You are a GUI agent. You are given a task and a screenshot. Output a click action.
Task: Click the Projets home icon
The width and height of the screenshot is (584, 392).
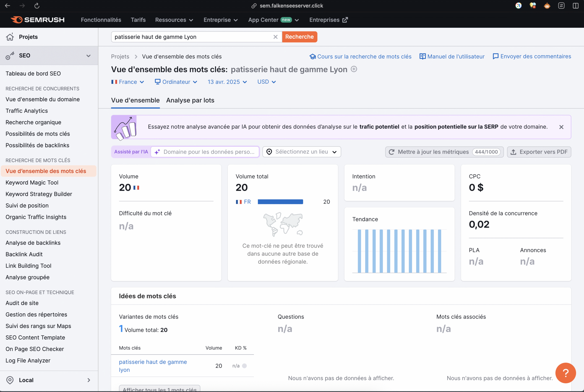pyautogui.click(x=10, y=37)
